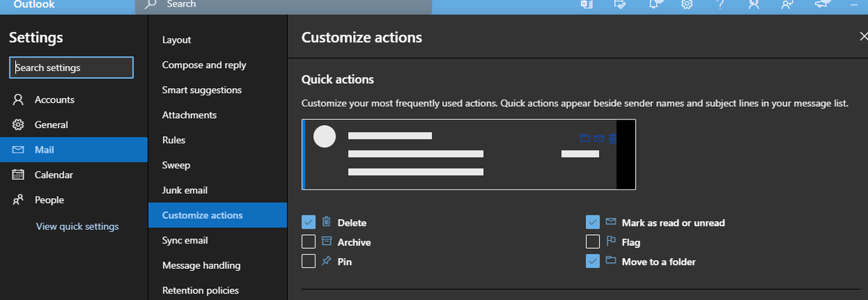Enable the Archive quick action checkbox
This screenshot has width=868, height=300.
308,242
